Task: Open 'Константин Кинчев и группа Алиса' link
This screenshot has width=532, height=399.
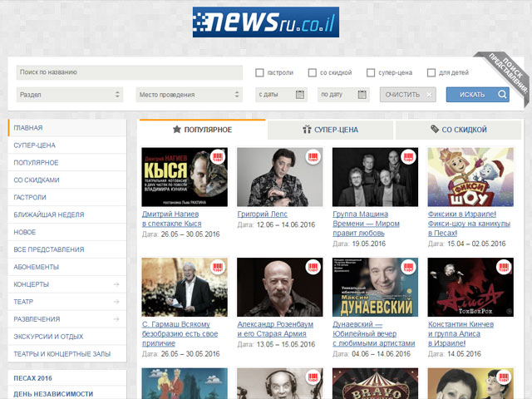Action: click(x=461, y=334)
